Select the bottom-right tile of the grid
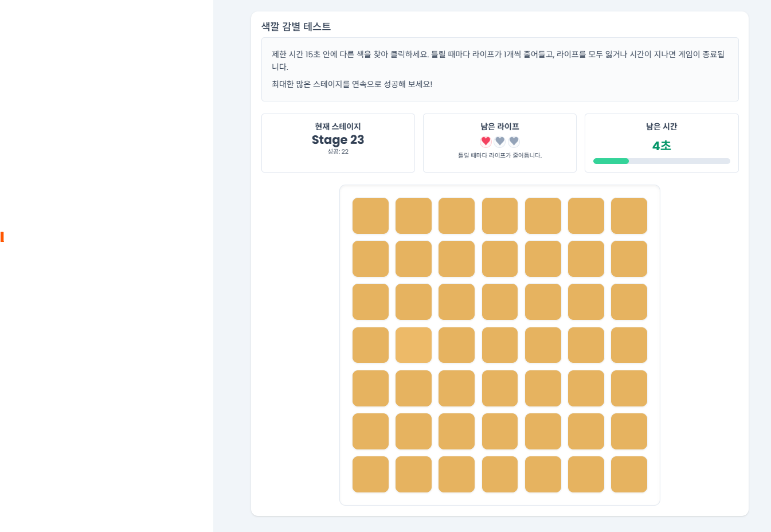This screenshot has width=771, height=532. pyautogui.click(x=629, y=474)
